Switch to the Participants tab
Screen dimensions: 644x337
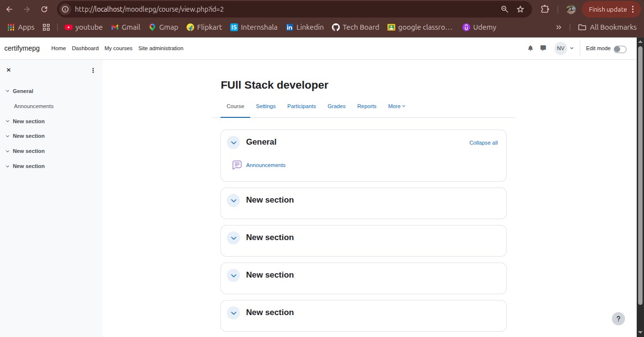(301, 106)
